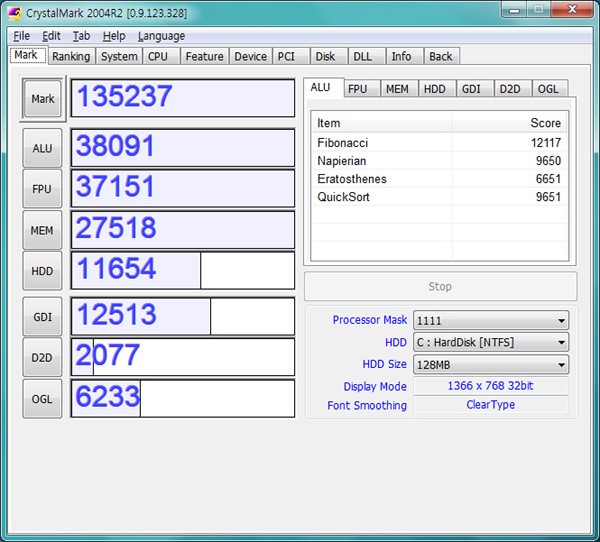This screenshot has height=542, width=600.
Task: Click the CrystalMark app icon in title bar
Action: [x=15, y=13]
